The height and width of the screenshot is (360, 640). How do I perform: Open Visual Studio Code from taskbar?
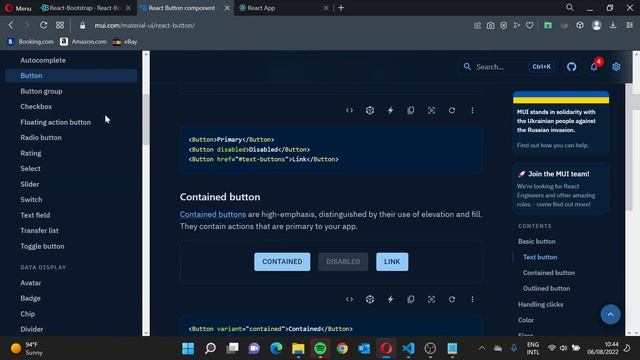[x=408, y=348]
